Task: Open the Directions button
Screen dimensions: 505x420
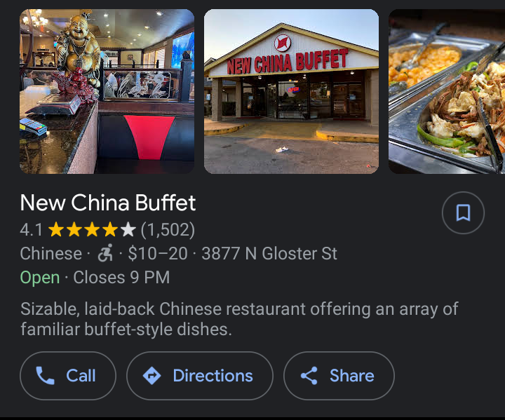Action: [200, 376]
